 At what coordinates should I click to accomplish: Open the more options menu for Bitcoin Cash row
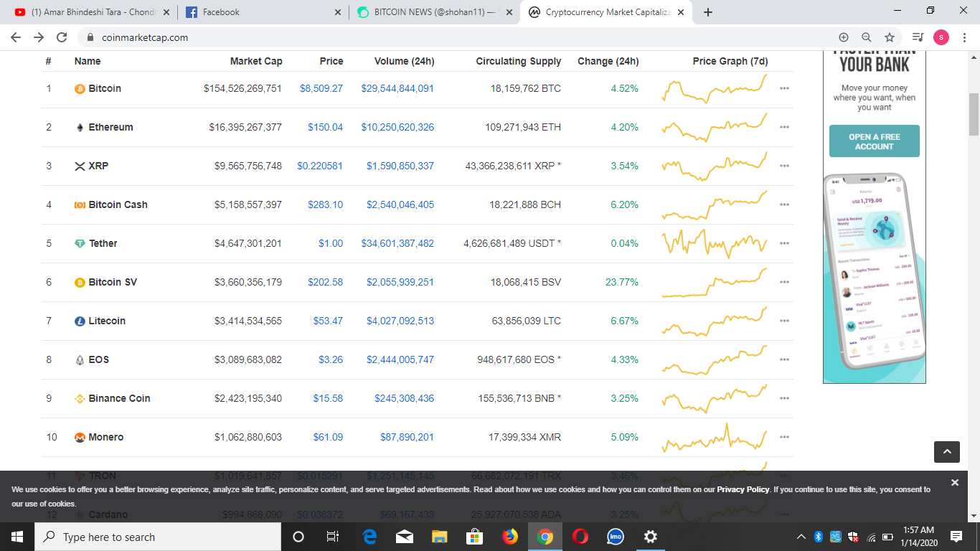click(784, 205)
